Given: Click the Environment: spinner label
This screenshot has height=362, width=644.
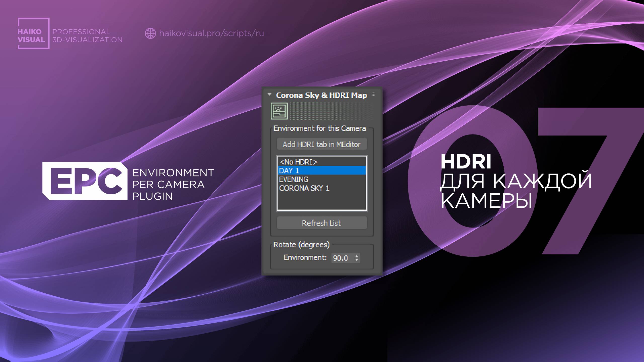Looking at the screenshot, I should [x=305, y=257].
